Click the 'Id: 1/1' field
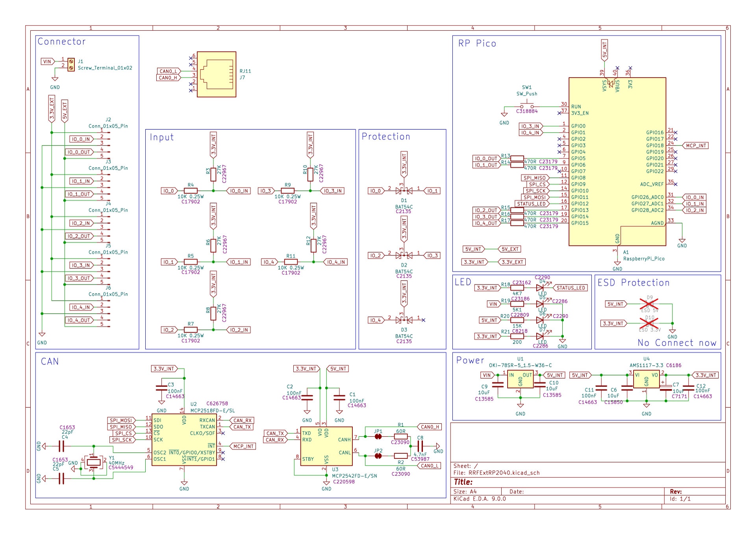 [680, 499]
